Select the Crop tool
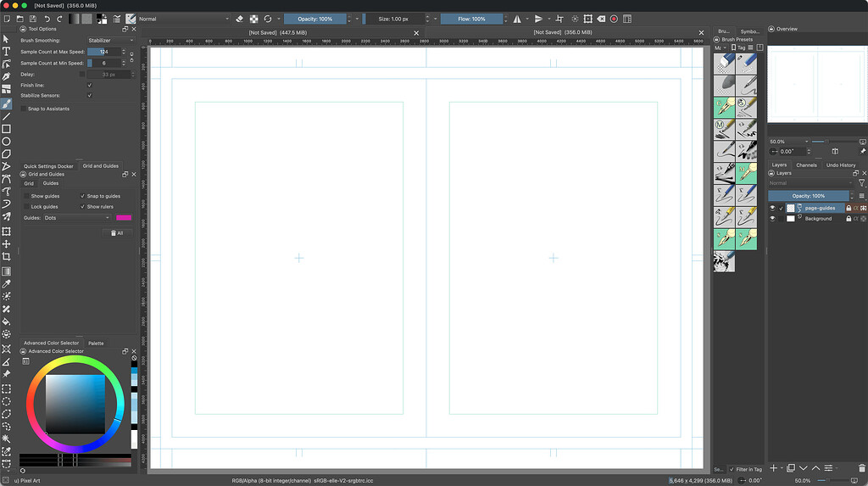868x486 pixels. point(6,257)
